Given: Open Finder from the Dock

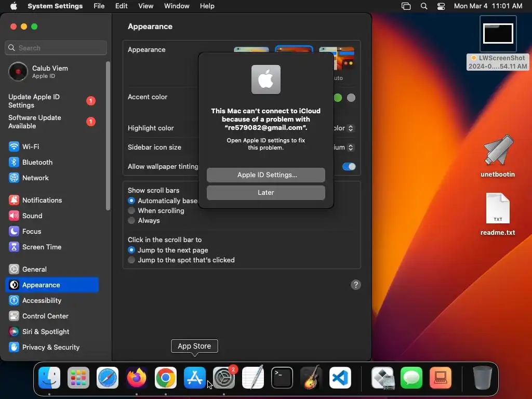Looking at the screenshot, I should click(49, 378).
